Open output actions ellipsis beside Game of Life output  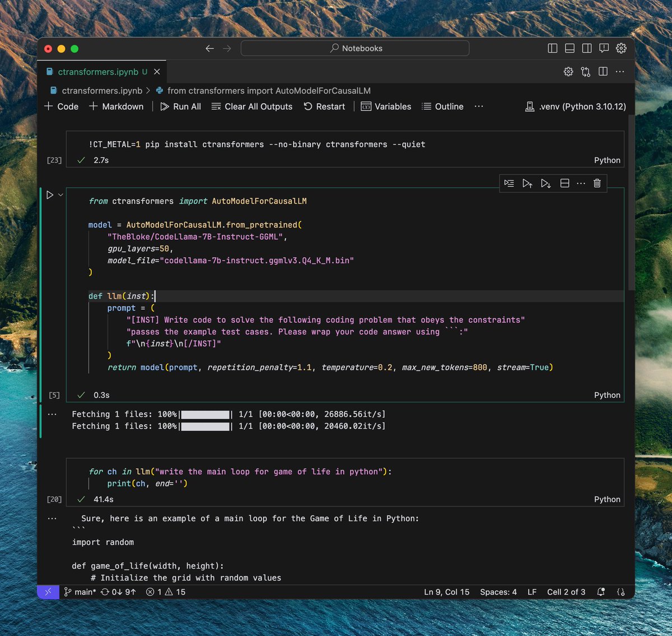(x=52, y=519)
